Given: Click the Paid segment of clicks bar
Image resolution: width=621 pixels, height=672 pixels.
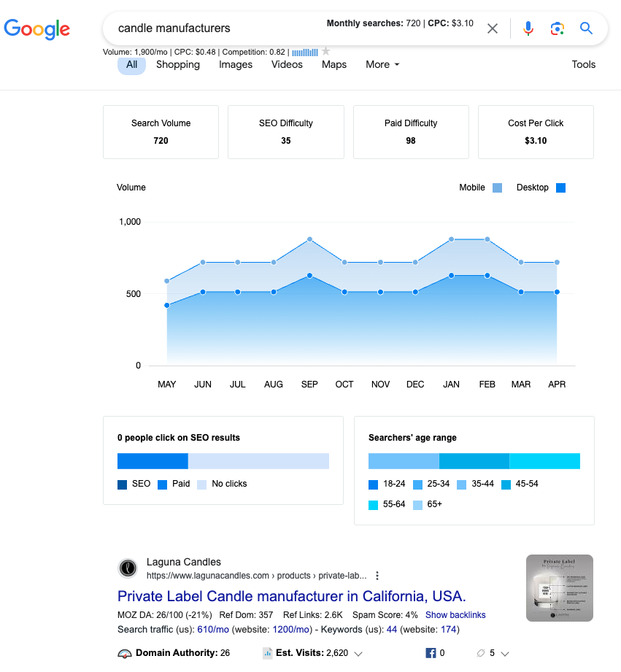Looking at the screenshot, I should [153, 461].
